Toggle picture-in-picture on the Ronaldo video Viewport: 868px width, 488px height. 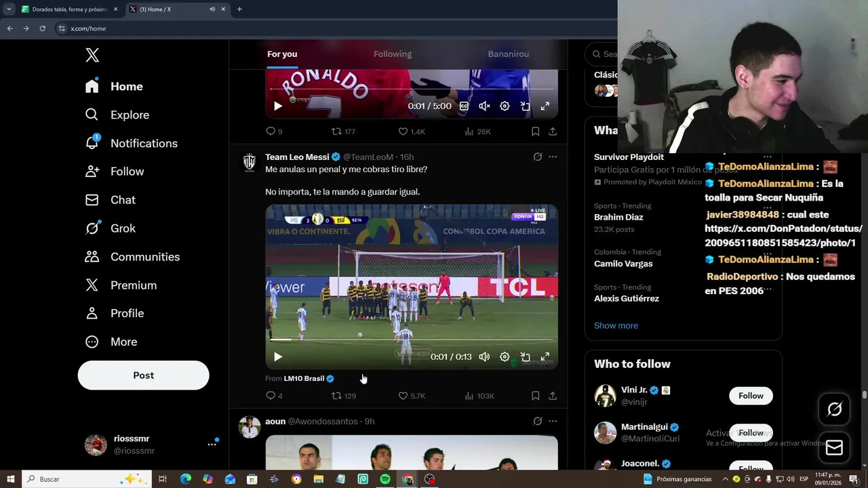click(525, 106)
